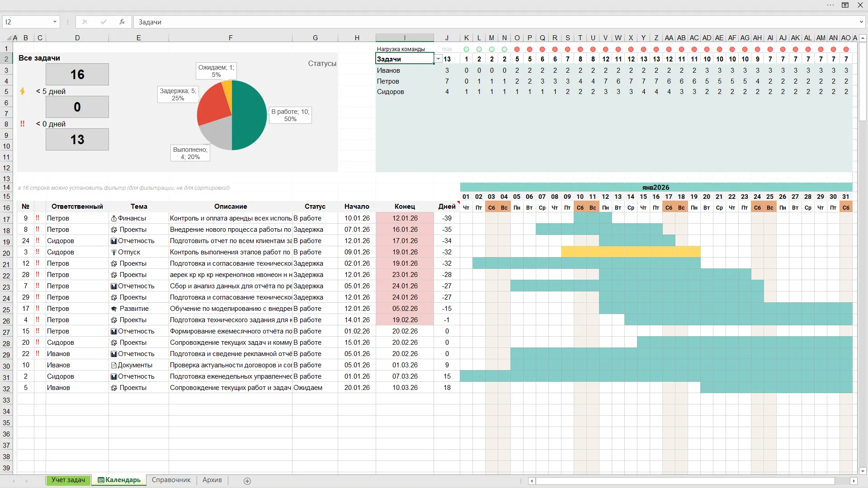Click the Развитие topic icon in row 25
This screenshot has width=868, height=488.
[114, 309]
